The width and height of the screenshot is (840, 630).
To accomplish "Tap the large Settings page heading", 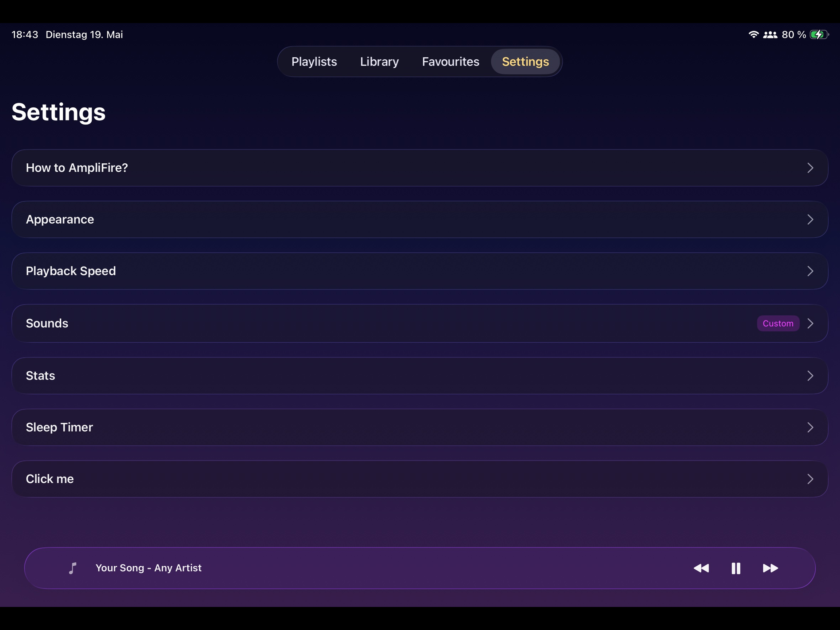I will pos(58,112).
